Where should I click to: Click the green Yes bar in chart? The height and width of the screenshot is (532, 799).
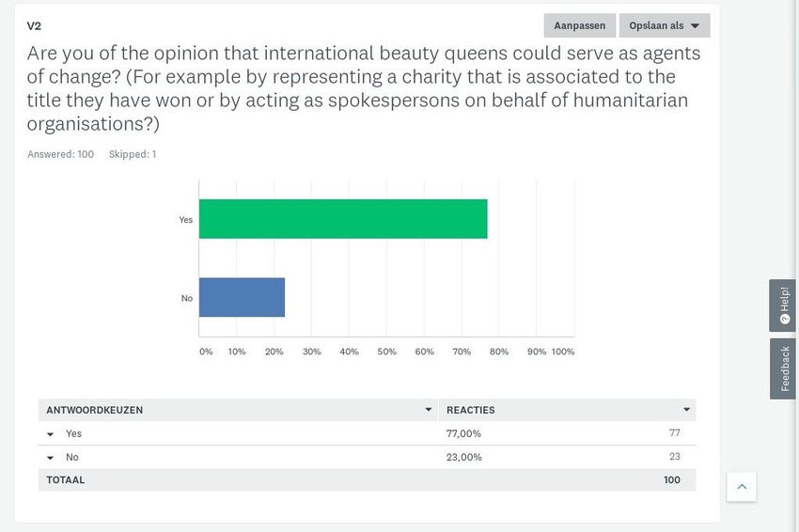[343, 219]
